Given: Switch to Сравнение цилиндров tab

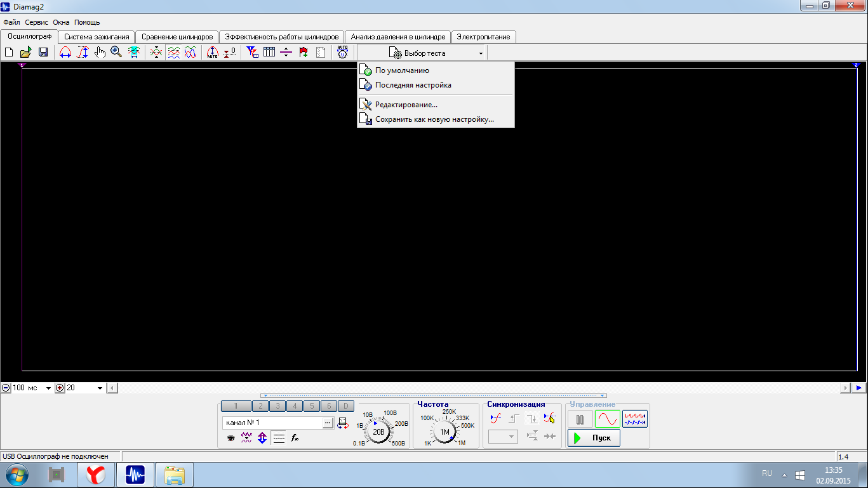Looking at the screenshot, I should point(177,37).
